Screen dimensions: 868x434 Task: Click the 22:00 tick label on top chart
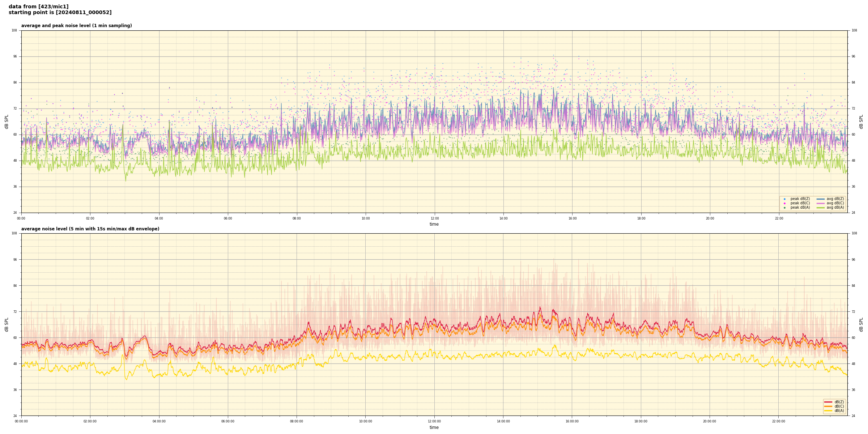[x=779, y=218]
